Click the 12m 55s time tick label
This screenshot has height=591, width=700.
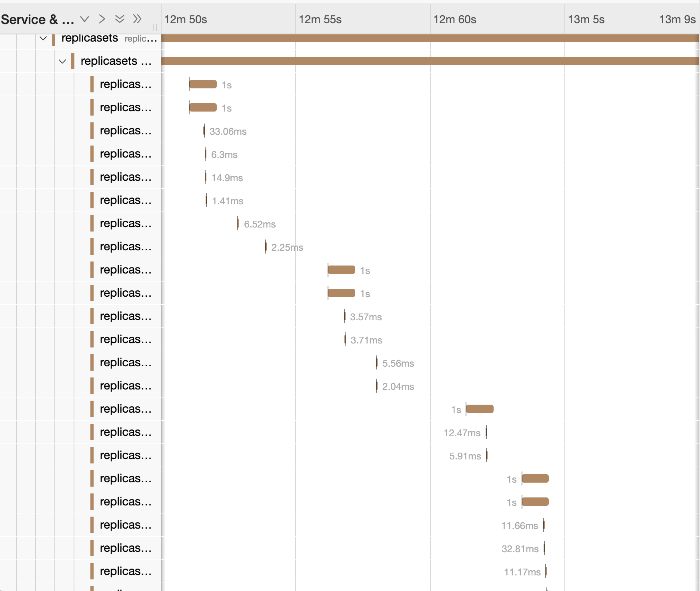(x=320, y=19)
